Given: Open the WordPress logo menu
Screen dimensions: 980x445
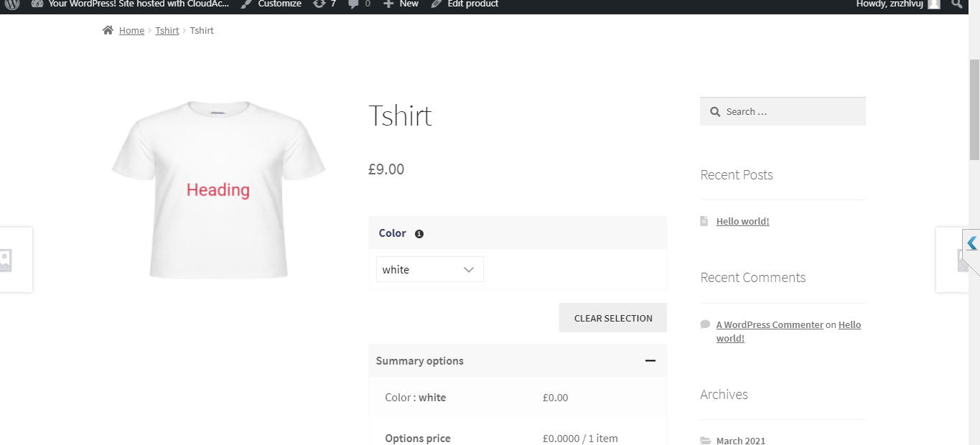Looking at the screenshot, I should coord(12,4).
